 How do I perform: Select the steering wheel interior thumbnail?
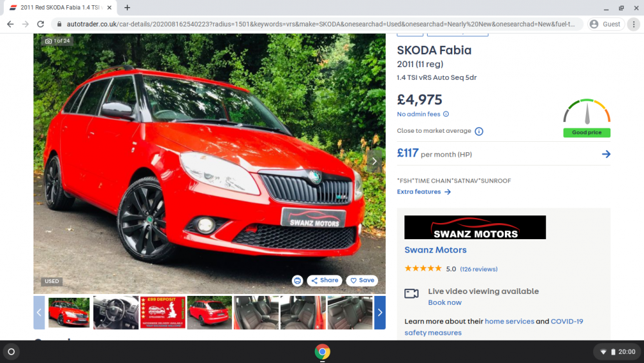[116, 313]
